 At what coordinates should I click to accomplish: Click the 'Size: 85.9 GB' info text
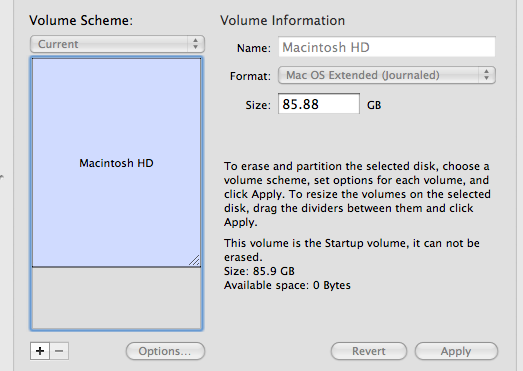[259, 271]
